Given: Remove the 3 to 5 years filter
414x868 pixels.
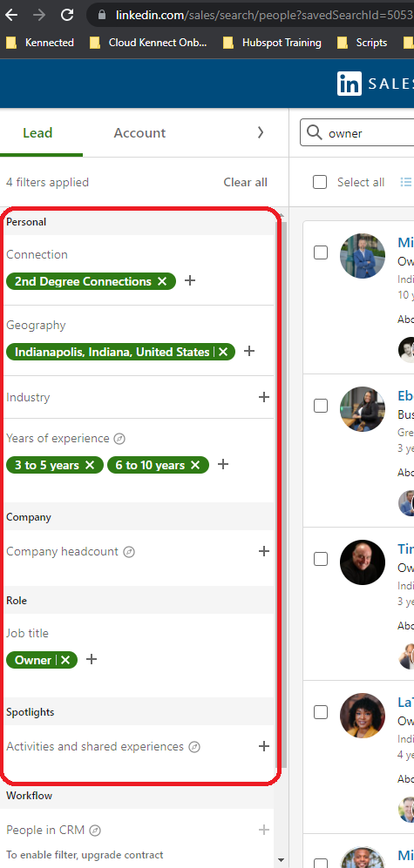Looking at the screenshot, I should point(90,465).
